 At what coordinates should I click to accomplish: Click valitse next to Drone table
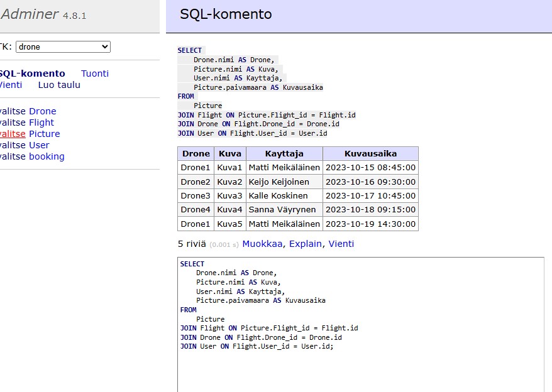point(13,111)
